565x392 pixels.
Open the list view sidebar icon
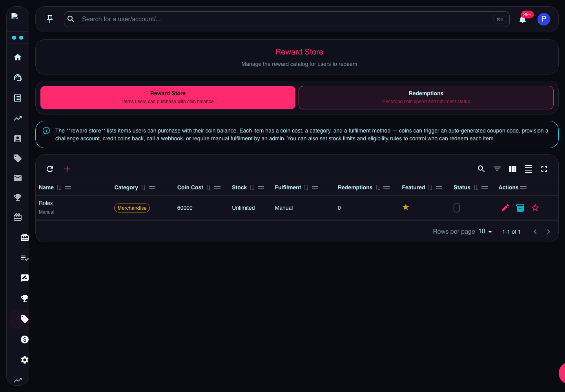point(18,98)
